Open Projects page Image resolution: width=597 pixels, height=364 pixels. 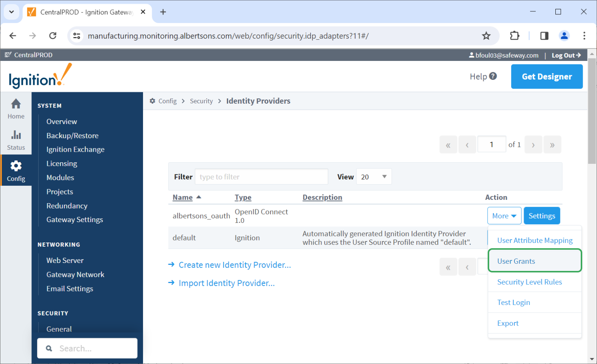tap(60, 191)
